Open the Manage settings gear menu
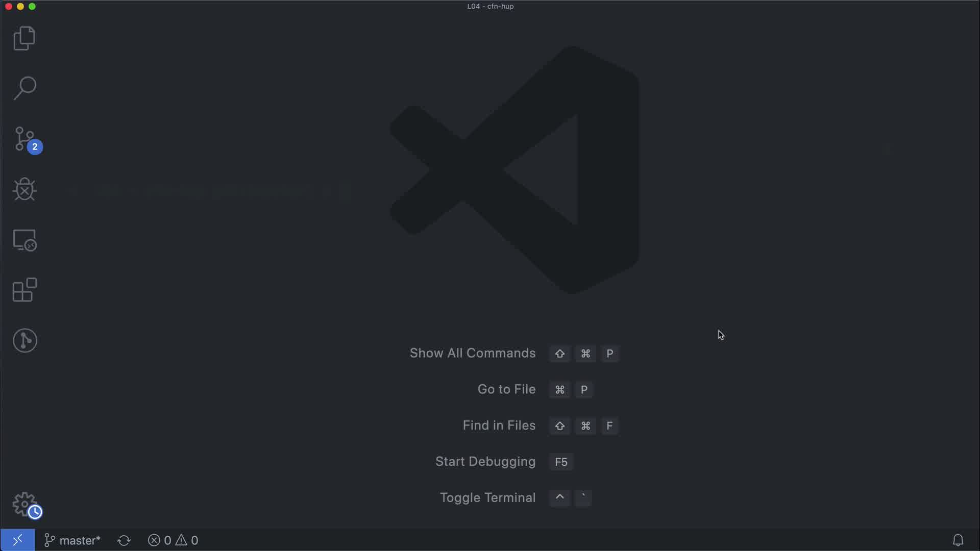Screen dimensions: 980x551 click(24, 504)
